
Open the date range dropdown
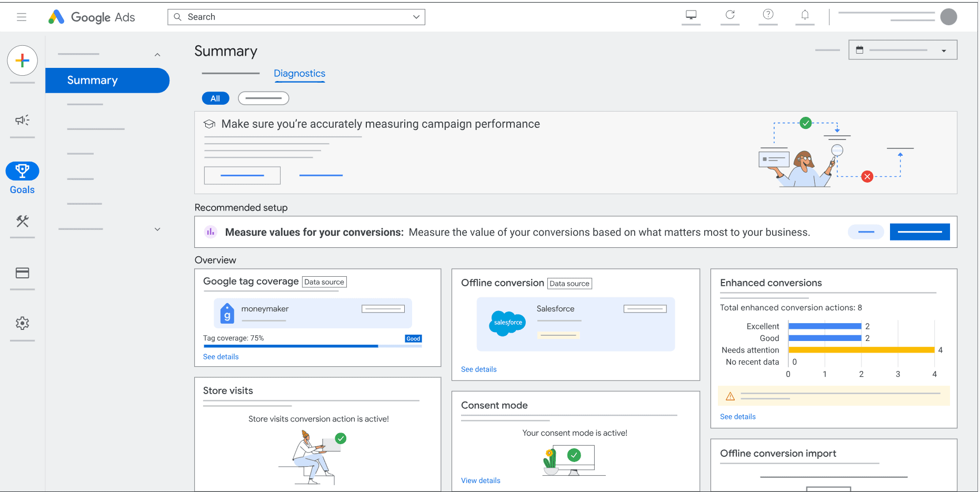pos(903,50)
